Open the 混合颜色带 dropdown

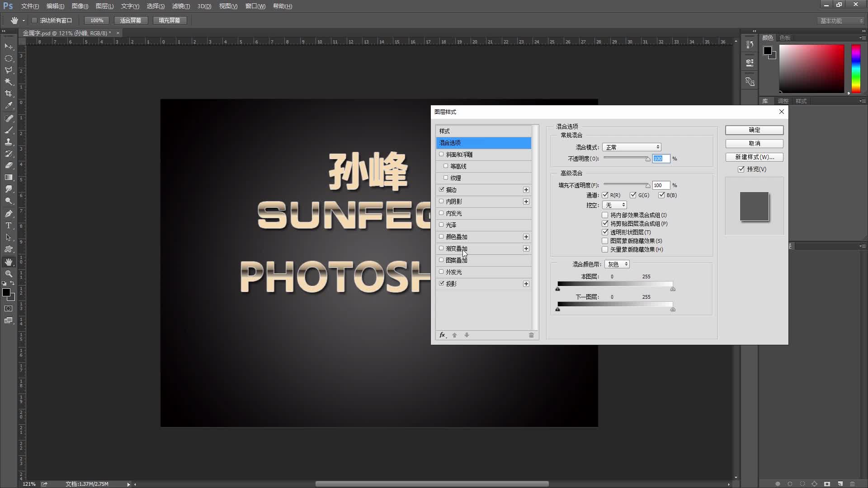pos(617,264)
